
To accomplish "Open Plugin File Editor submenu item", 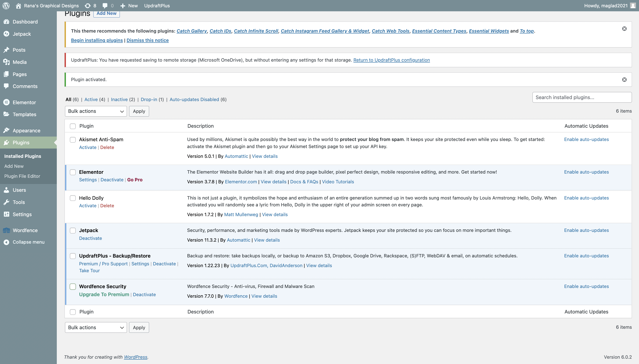I will click(x=22, y=176).
